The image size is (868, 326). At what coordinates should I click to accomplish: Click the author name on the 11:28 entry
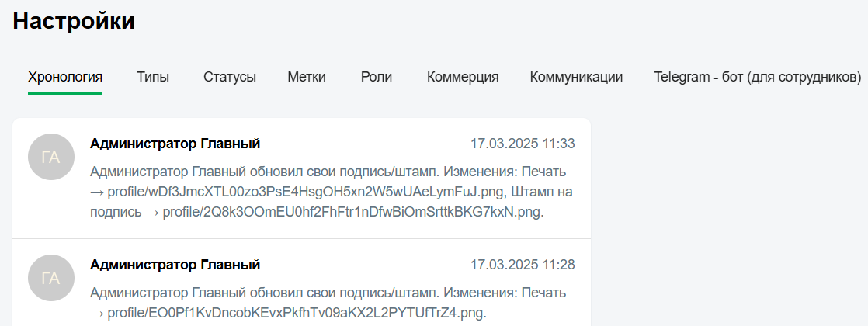tap(175, 265)
